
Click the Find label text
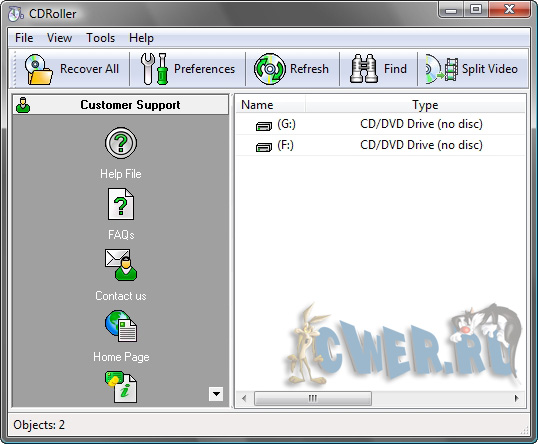pos(395,69)
